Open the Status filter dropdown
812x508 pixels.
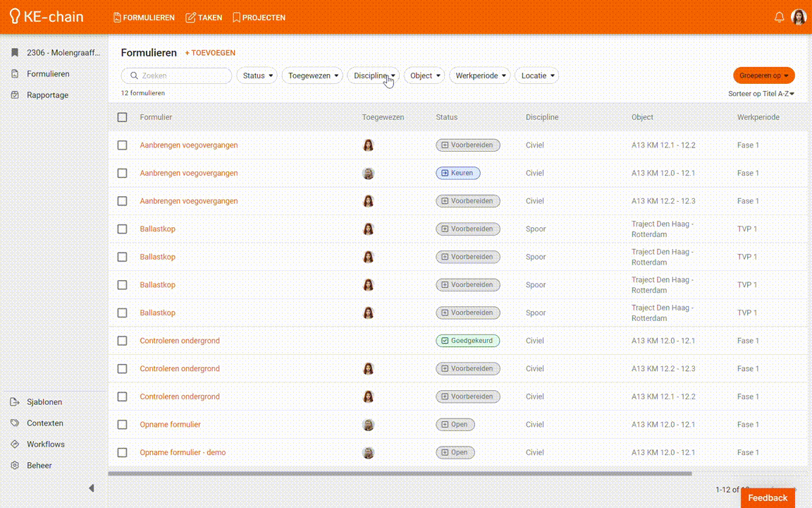[257, 75]
